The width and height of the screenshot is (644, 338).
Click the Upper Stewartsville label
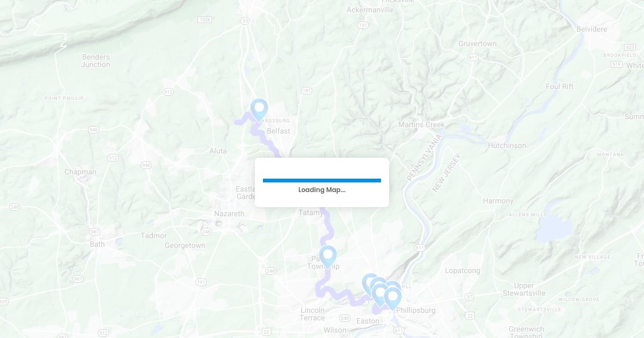pyautogui.click(x=524, y=289)
